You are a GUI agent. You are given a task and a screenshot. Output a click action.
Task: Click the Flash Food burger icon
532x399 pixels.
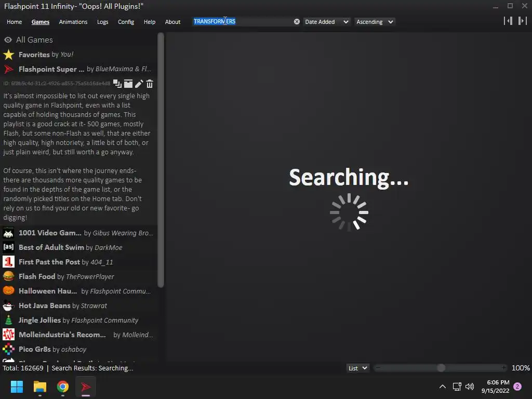8,276
